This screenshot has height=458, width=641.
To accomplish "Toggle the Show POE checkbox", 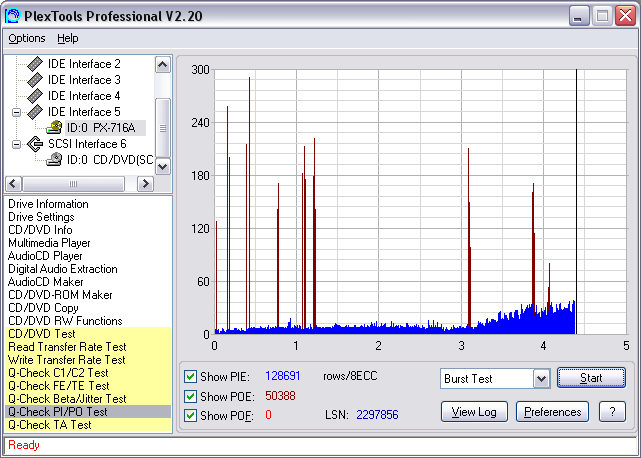I will (190, 396).
